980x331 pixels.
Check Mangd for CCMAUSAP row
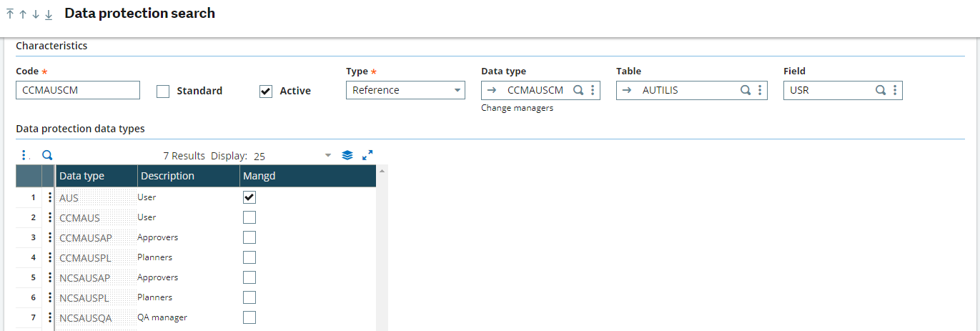(249, 237)
